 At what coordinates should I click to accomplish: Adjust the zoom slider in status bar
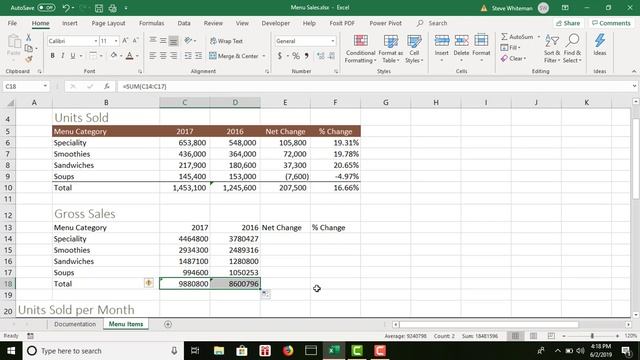pyautogui.click(x=592, y=336)
